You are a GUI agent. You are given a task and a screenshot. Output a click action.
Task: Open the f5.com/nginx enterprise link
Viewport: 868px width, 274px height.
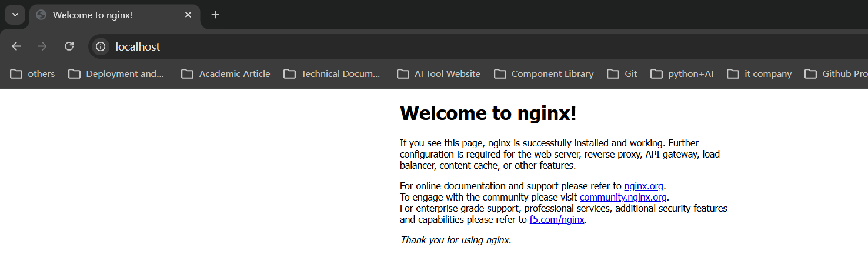pyautogui.click(x=557, y=220)
